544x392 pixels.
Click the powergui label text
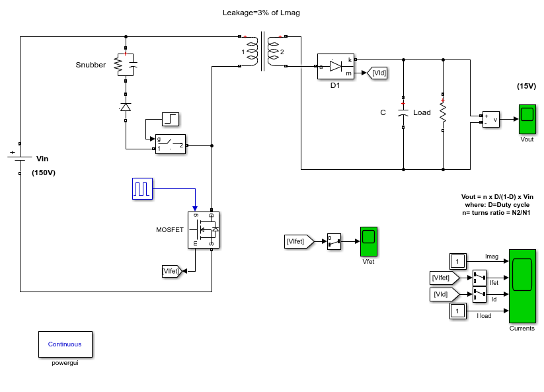65,363
